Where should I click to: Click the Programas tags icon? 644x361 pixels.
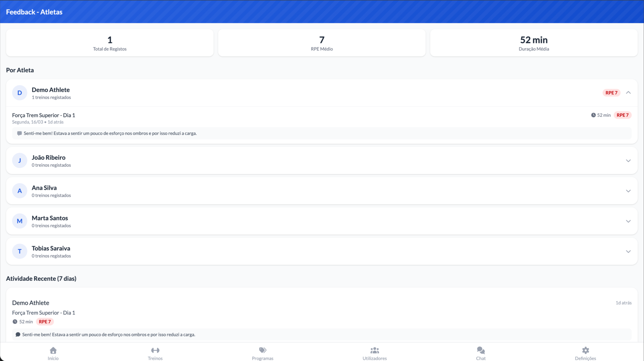point(263,350)
